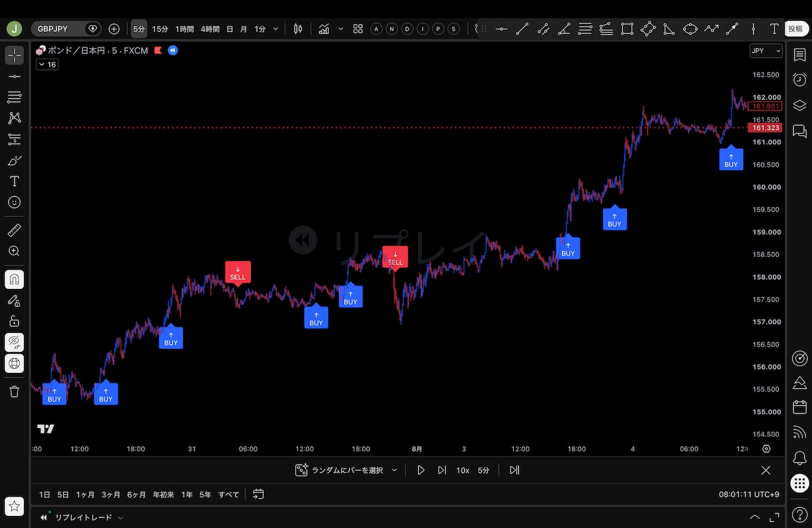Select the rectangle drawing tool
This screenshot has width=812, height=528.
coord(627,29)
